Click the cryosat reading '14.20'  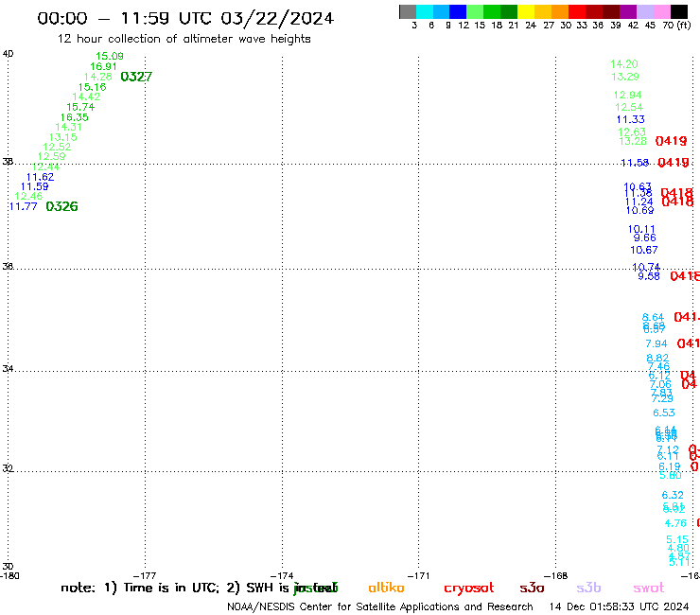(624, 64)
